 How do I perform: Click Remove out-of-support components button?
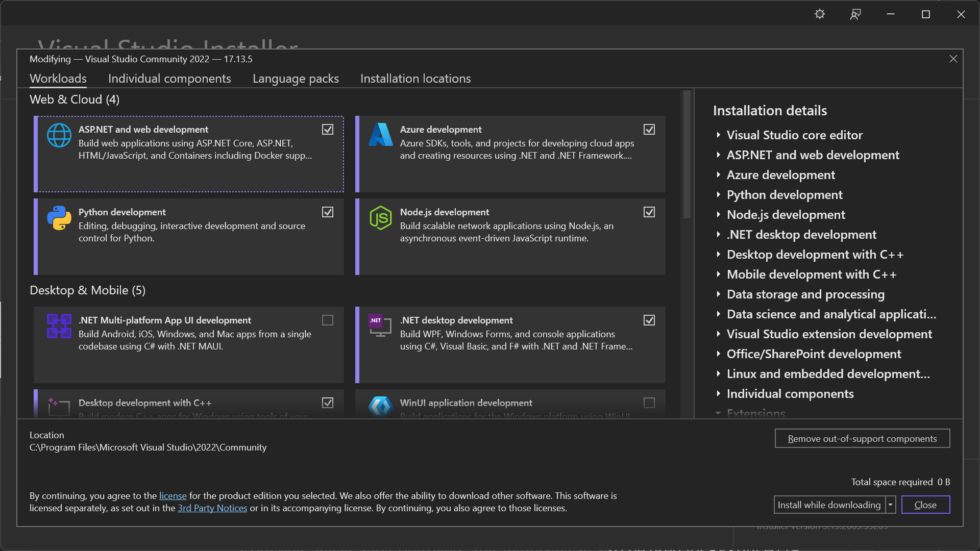coord(862,438)
